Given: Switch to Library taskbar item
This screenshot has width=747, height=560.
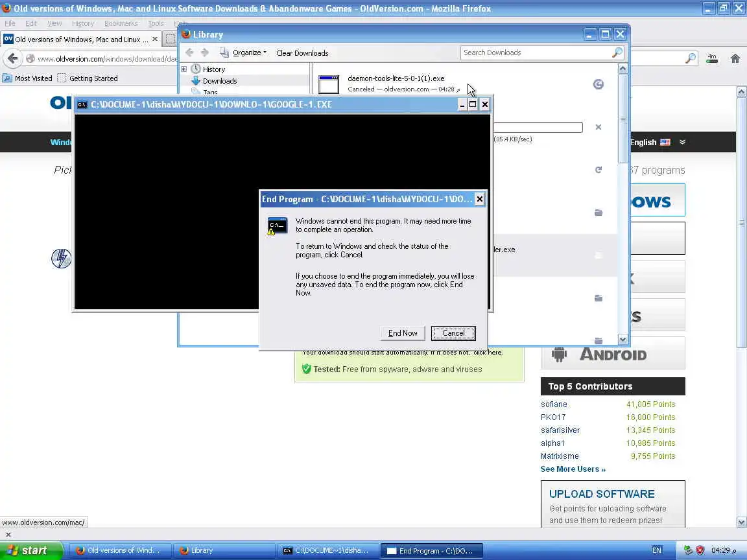Looking at the screenshot, I should (223, 550).
